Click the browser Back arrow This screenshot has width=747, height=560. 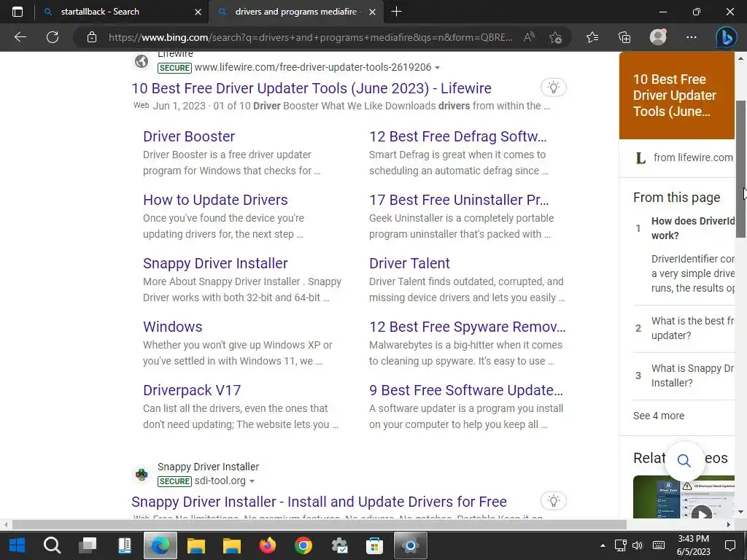[20, 37]
